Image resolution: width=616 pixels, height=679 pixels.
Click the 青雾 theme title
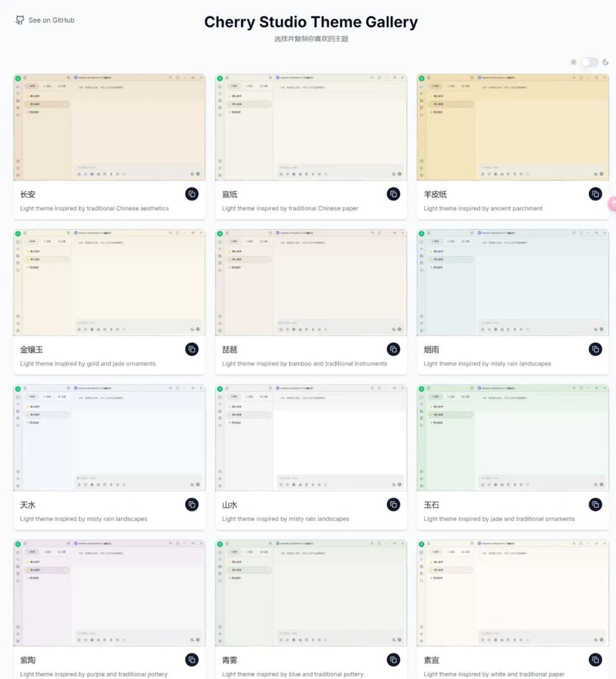(230, 660)
